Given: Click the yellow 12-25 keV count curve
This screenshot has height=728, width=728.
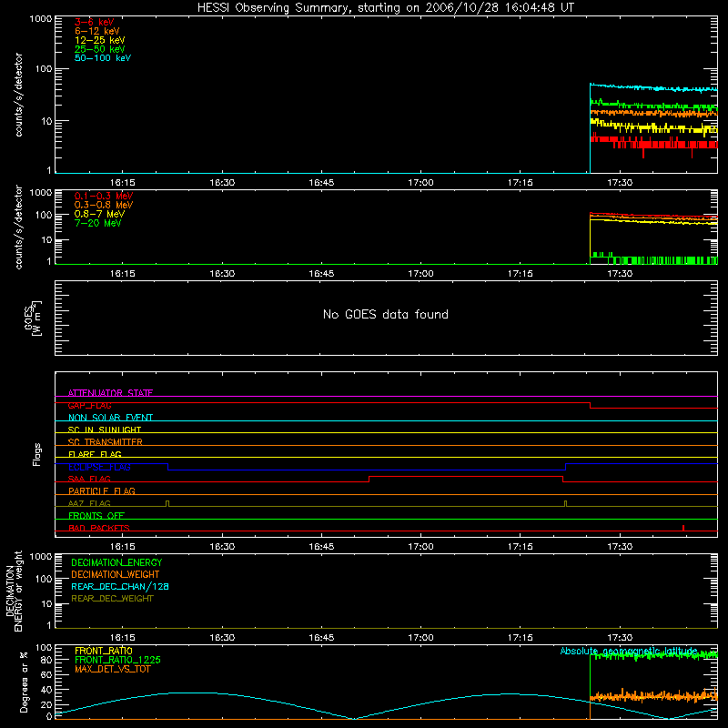Looking at the screenshot, I should point(653,126).
